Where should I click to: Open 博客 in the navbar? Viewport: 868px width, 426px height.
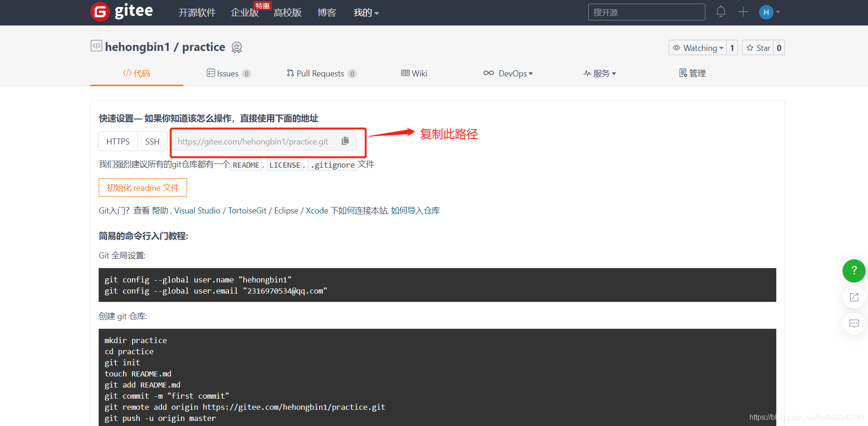(327, 13)
